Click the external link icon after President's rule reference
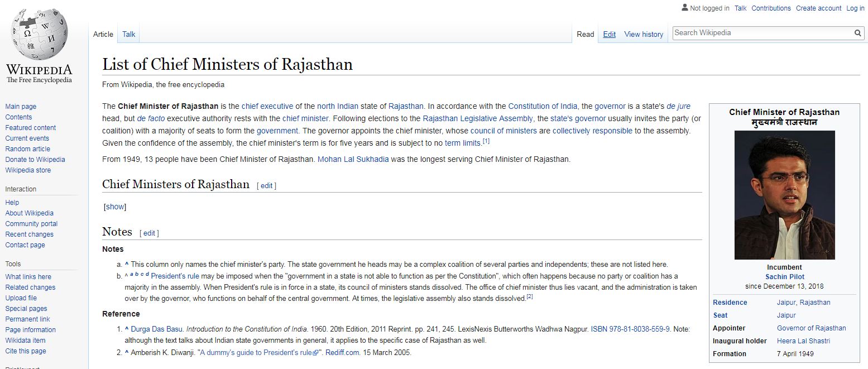868x369 pixels. click(315, 353)
